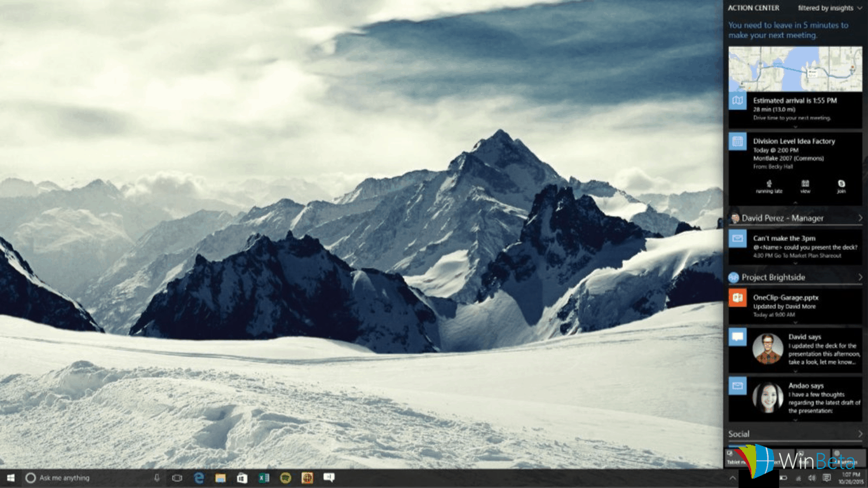Show hidden system tray icons
868x488 pixels.
coord(732,478)
